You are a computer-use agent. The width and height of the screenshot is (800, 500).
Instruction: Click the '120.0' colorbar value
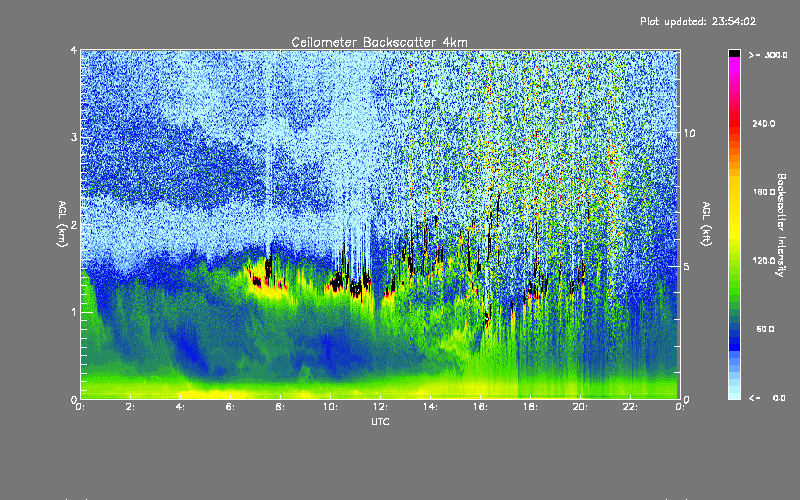[764, 261]
